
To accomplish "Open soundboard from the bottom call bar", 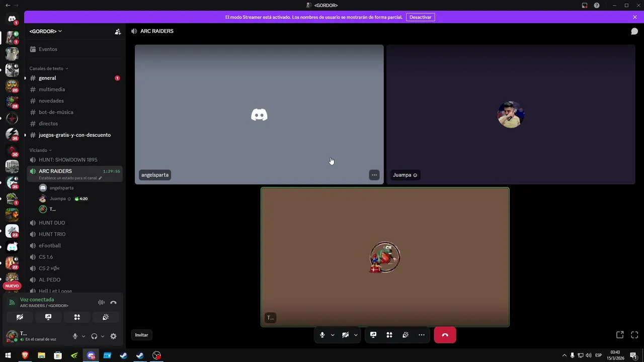I will tap(406, 335).
